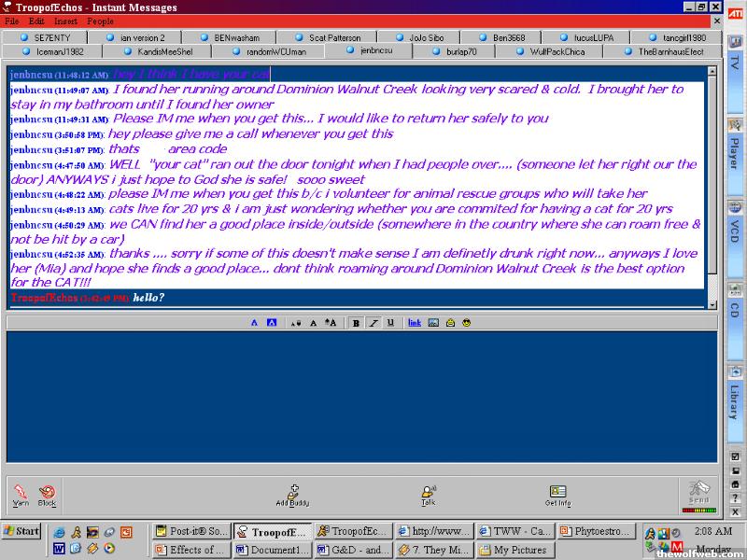Image resolution: width=747 pixels, height=560 pixels.
Task: Open the sunglasses smiley icon in the toolbar
Action: click(x=466, y=323)
